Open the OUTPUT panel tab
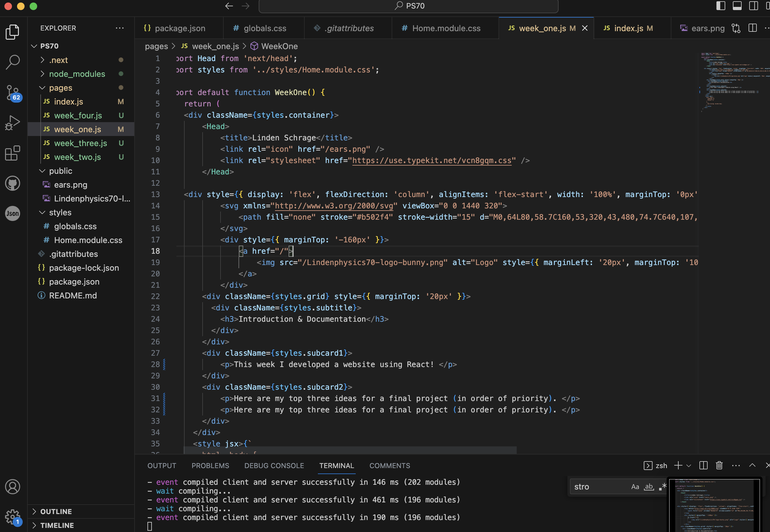This screenshot has height=532, width=770. 162,465
